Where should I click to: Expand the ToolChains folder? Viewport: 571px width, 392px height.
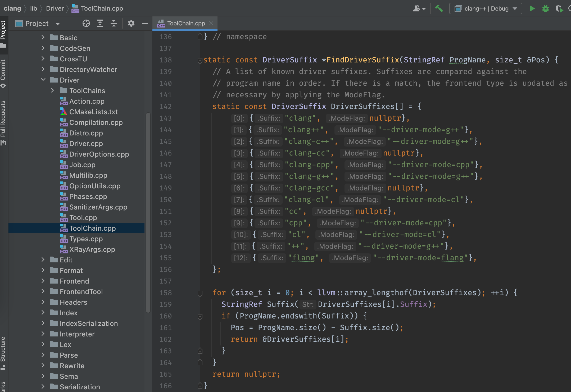point(52,90)
